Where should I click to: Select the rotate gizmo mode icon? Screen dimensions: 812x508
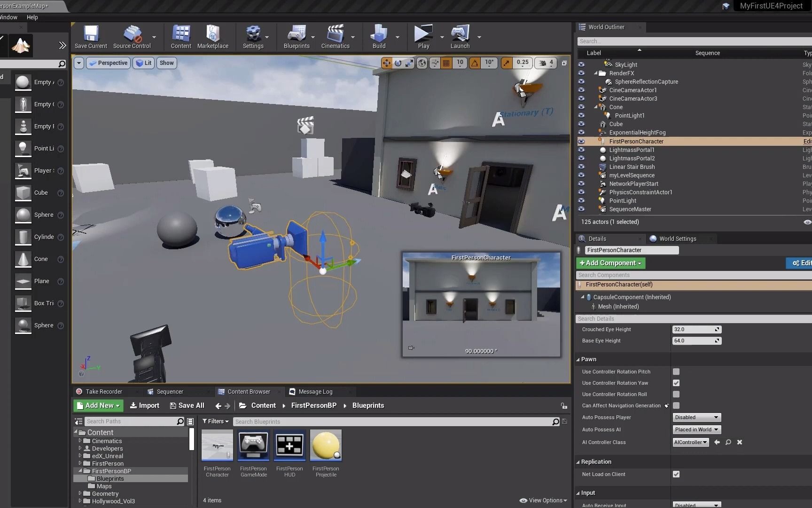[398, 63]
